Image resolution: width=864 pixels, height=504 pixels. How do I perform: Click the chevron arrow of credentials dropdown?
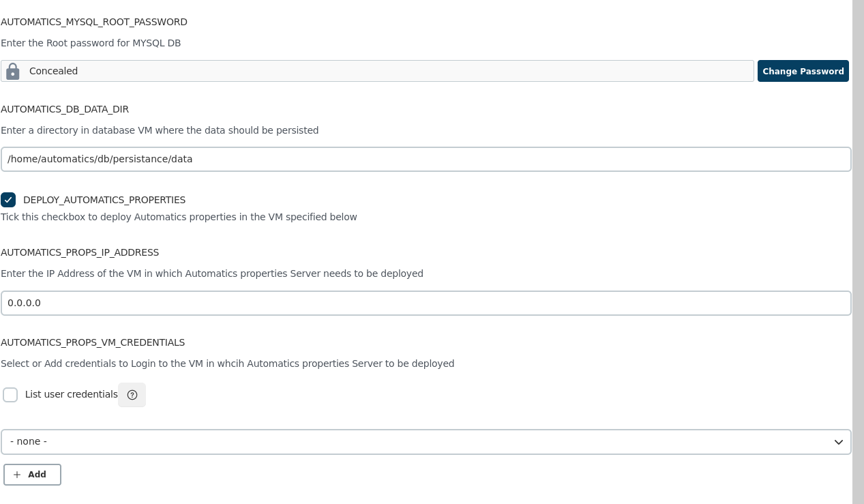click(x=839, y=442)
